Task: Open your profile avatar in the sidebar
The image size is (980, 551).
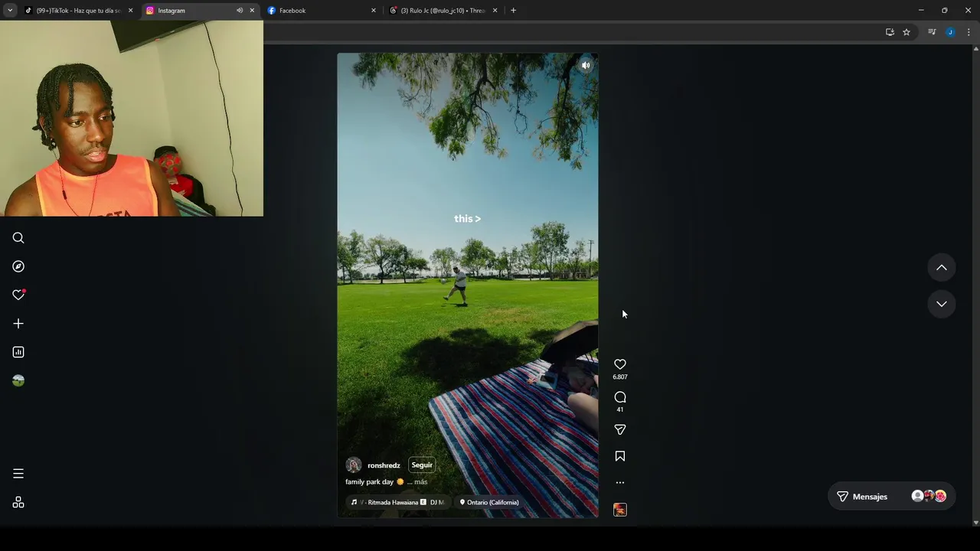Action: [18, 380]
